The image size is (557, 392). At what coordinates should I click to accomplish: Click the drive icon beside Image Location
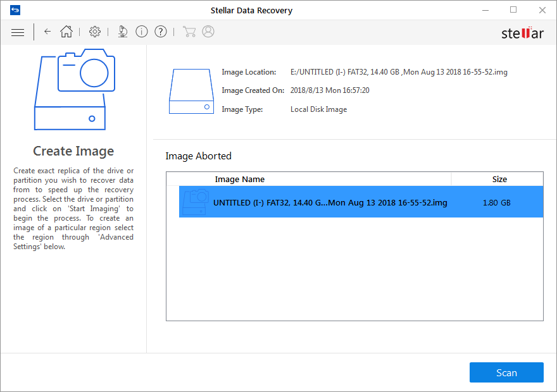coord(191,91)
